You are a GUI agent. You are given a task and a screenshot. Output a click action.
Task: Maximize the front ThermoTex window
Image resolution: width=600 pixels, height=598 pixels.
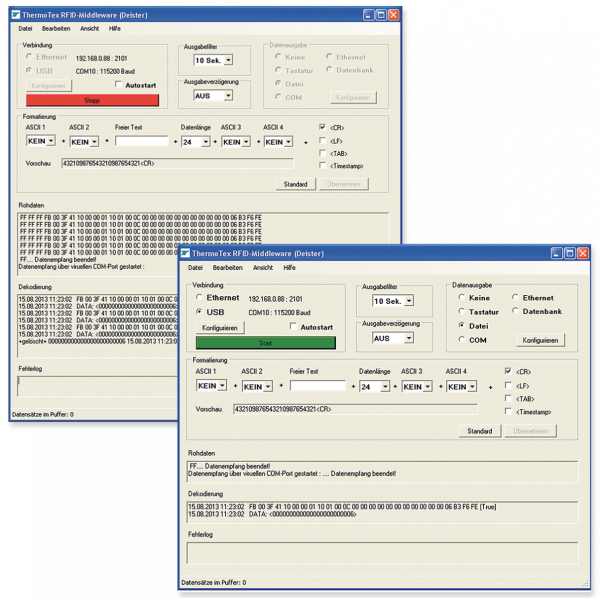tap(569, 254)
